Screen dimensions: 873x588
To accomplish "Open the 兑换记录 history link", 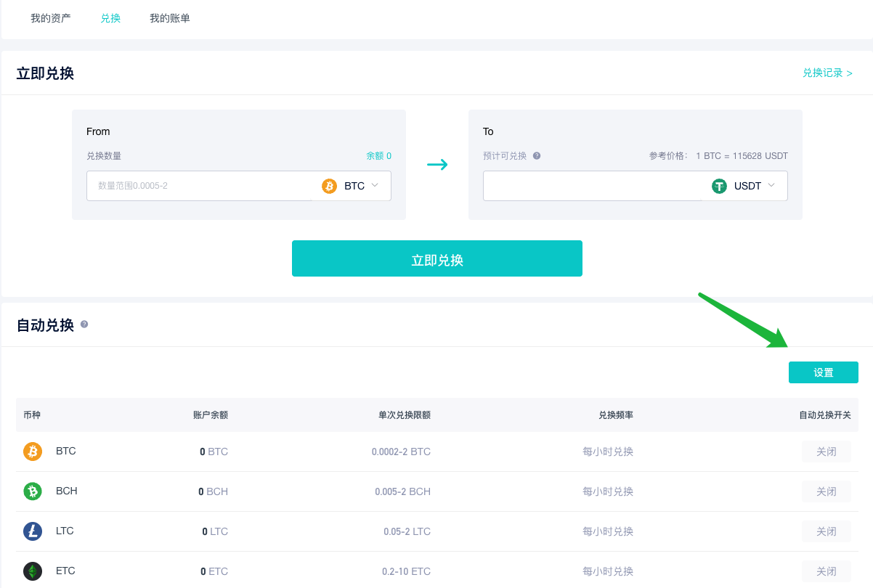I will (827, 73).
